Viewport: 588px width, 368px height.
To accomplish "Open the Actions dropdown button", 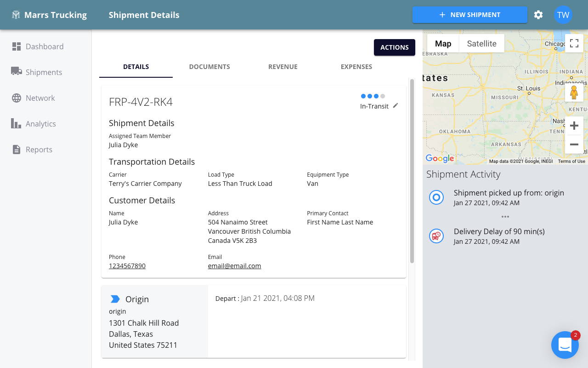I will [394, 47].
